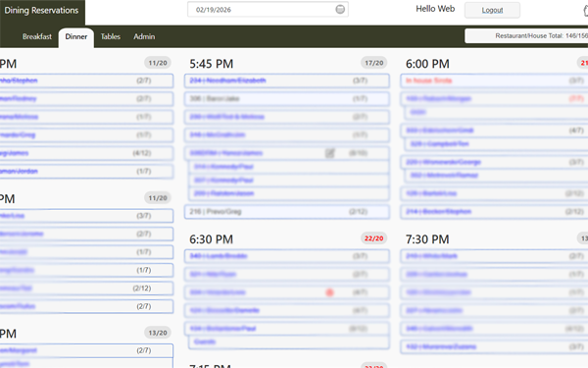This screenshot has width=588, height=368.
Task: Click the 22/20 badge for 6:30 PM
Action: tap(374, 238)
